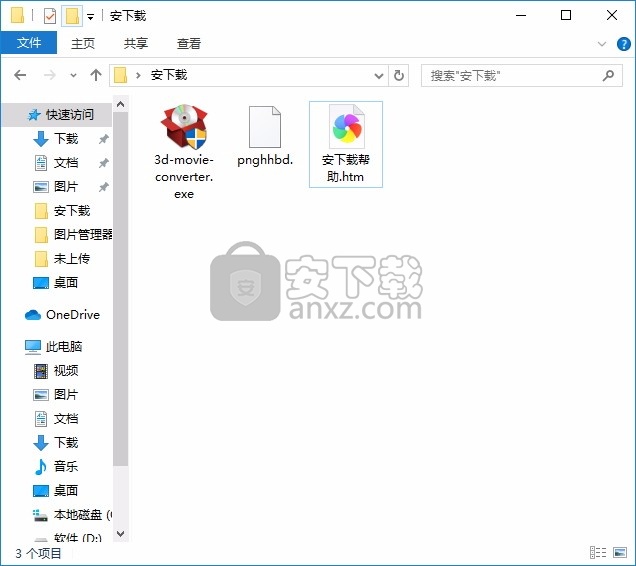Open the 文件 menu tab
Viewport: 636px width, 566px height.
tap(29, 43)
